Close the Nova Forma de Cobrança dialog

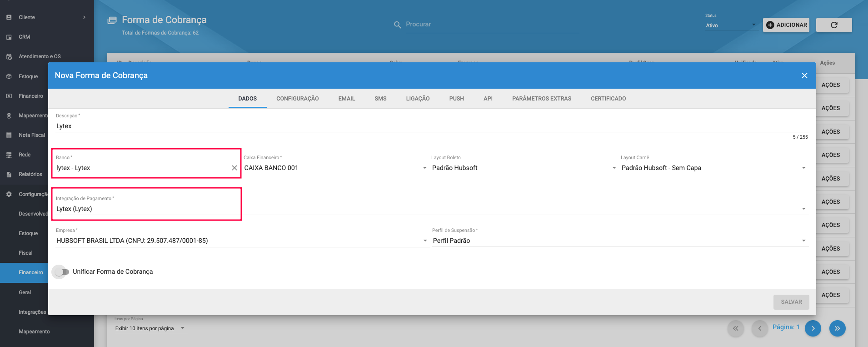click(x=804, y=75)
